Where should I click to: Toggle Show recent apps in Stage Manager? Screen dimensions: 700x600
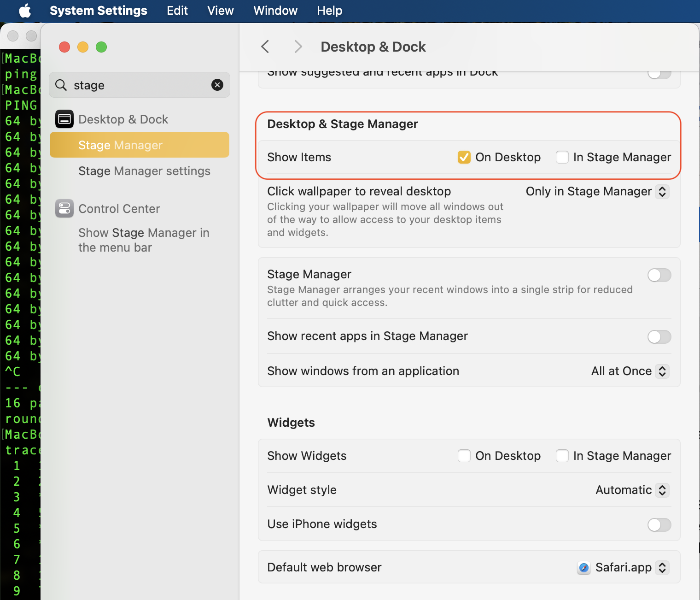pos(659,337)
